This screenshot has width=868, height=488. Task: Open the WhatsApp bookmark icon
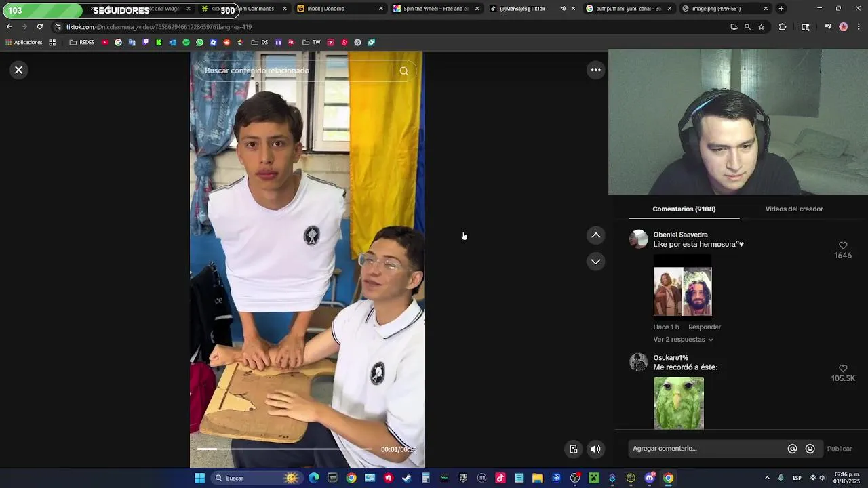pos(199,42)
